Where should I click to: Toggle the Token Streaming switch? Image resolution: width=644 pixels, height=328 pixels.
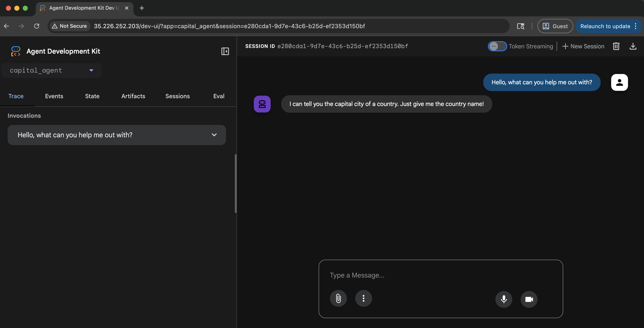click(497, 46)
